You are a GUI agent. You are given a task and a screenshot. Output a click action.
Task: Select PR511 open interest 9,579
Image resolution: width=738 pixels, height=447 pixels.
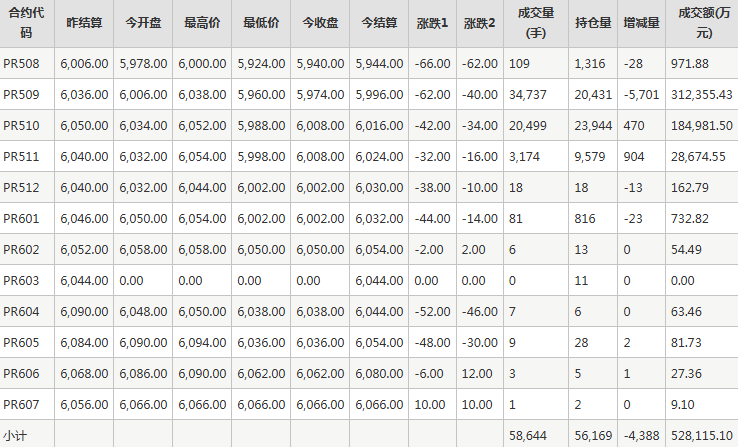(590, 157)
